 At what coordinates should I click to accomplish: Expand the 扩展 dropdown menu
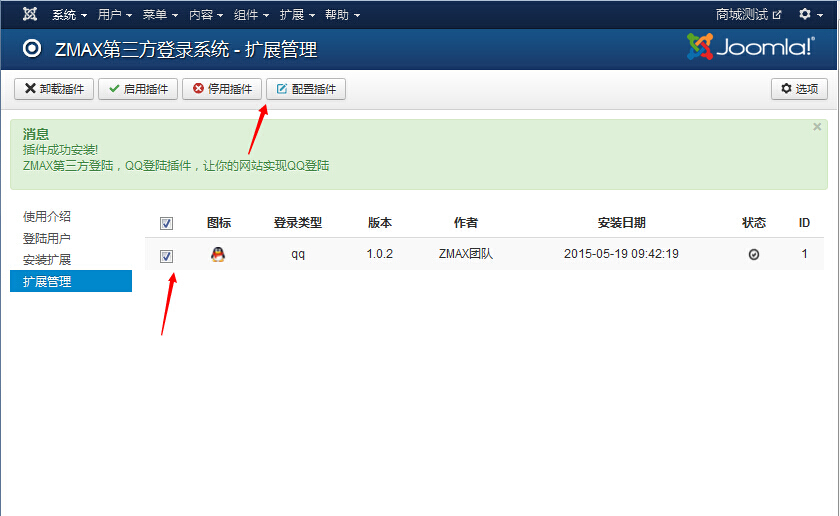(x=297, y=15)
